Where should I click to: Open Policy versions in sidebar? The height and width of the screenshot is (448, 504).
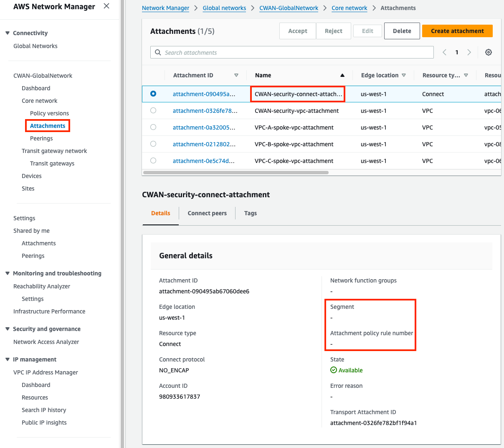pyautogui.click(x=49, y=113)
